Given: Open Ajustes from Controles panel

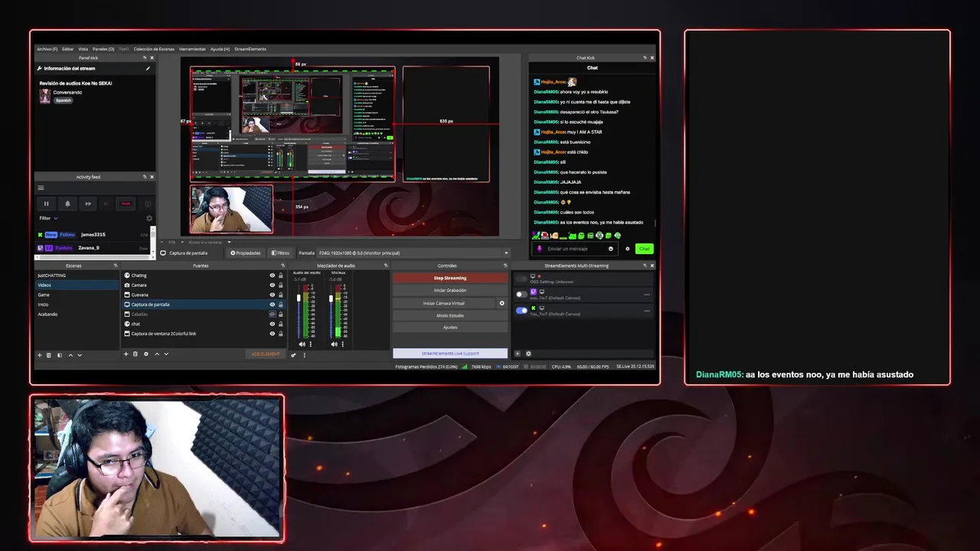Looking at the screenshot, I should (x=450, y=328).
